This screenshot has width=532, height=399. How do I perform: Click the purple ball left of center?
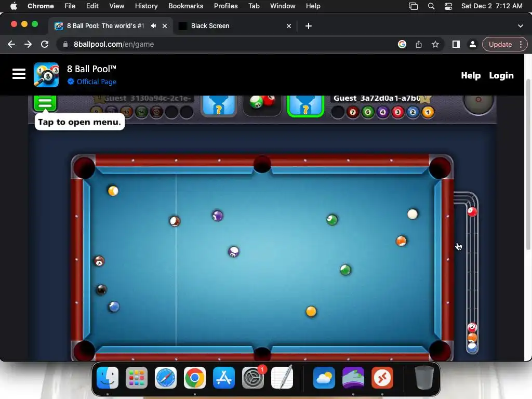[218, 216]
